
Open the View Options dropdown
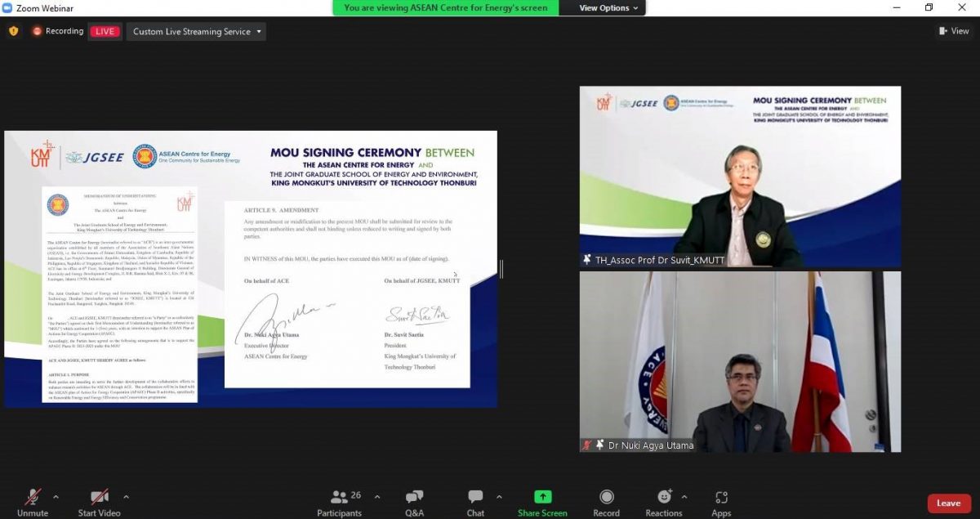point(609,8)
